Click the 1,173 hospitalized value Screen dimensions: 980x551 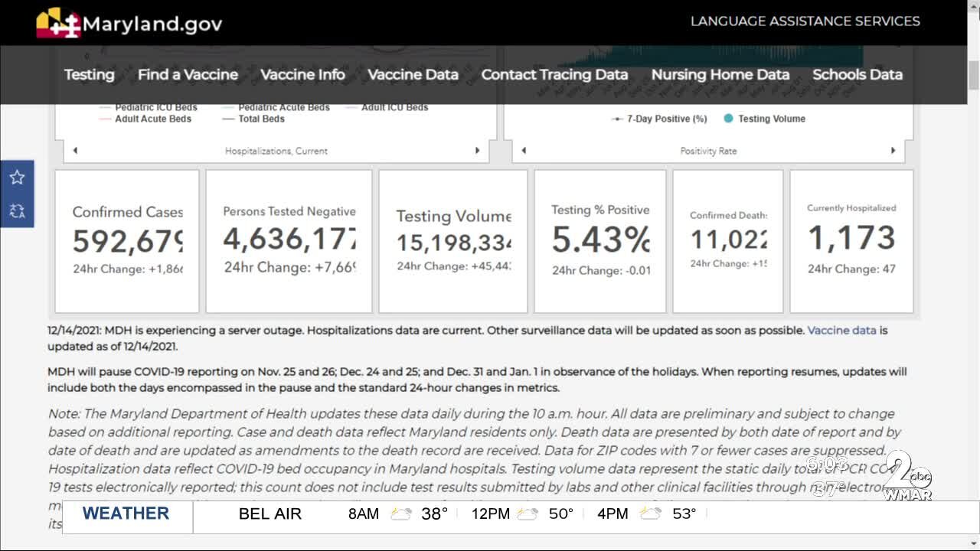pos(851,239)
